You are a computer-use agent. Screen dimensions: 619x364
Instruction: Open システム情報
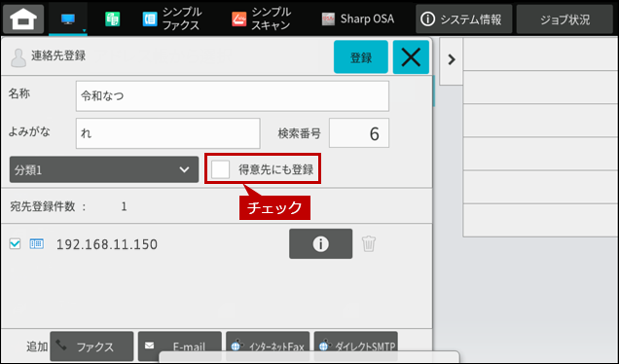[x=464, y=18]
